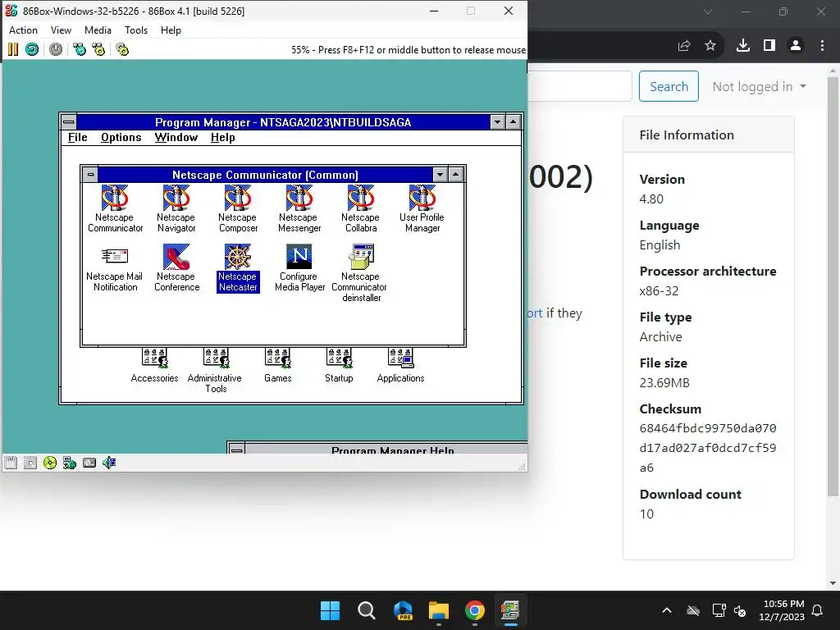Screen dimensions: 840x630
Task: Click the 86Box hard reset icon
Action: pyautogui.click(x=32, y=50)
